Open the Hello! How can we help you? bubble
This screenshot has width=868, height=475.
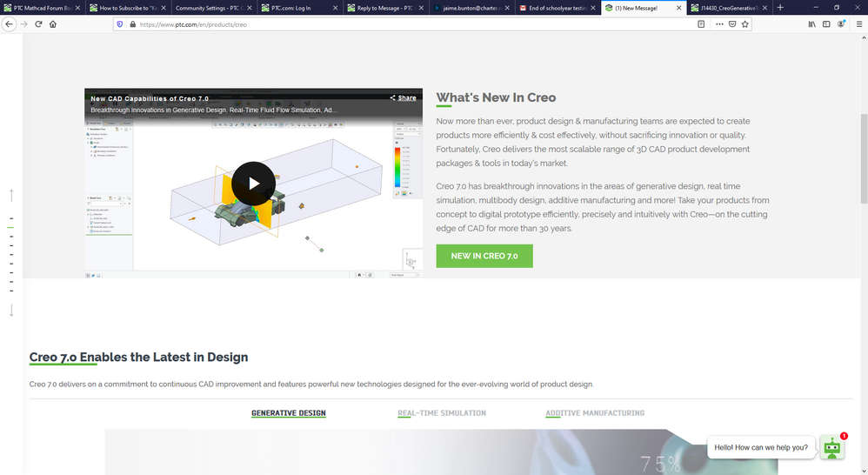[761, 447]
